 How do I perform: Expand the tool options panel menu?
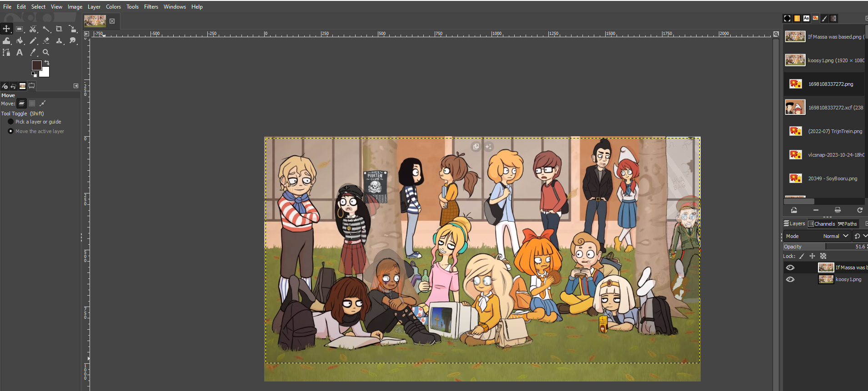tap(76, 86)
